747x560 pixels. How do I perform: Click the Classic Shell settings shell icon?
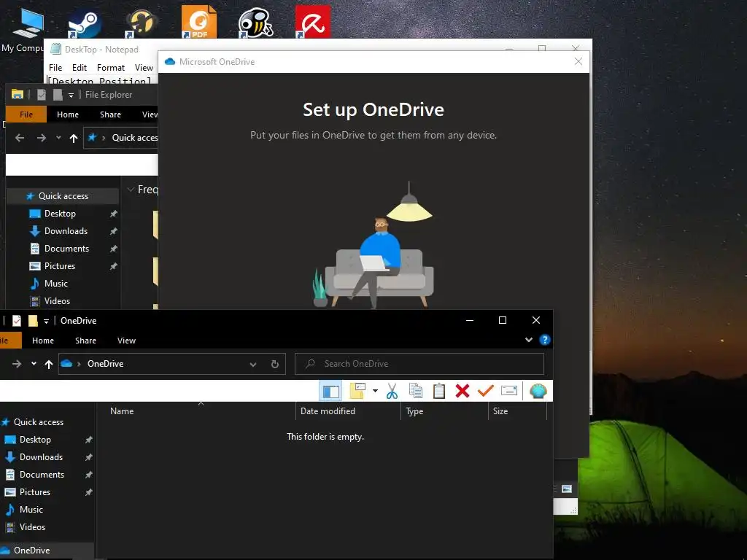point(538,391)
